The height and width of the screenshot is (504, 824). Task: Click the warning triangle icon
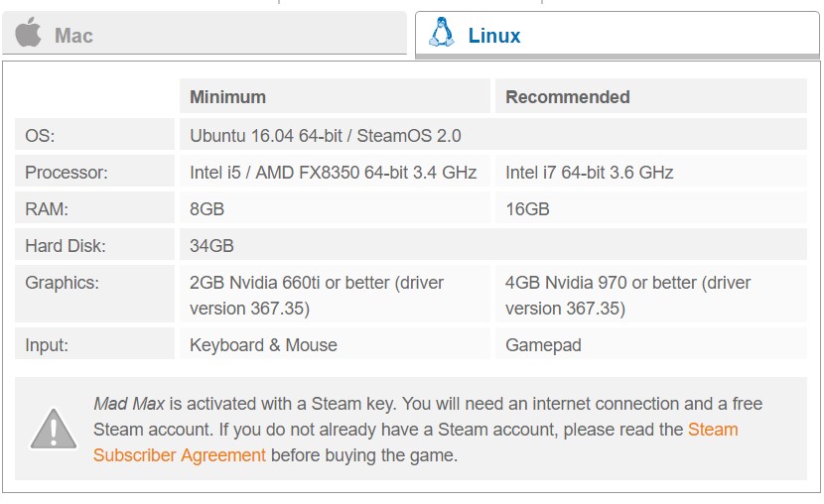53,429
